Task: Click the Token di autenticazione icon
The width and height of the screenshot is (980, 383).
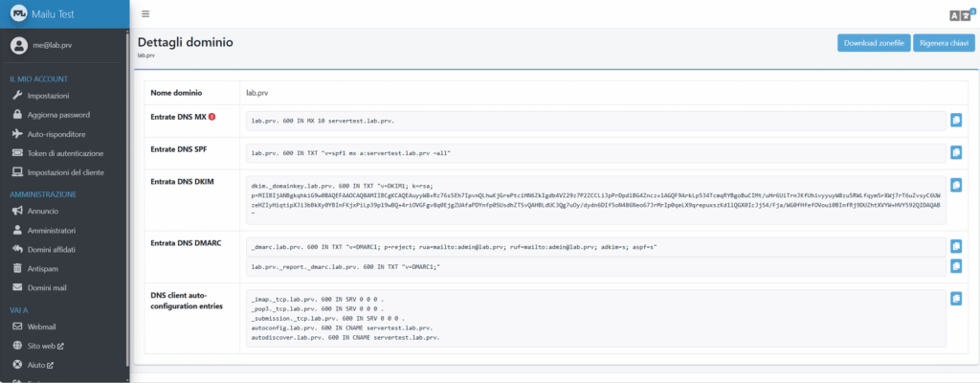Action: click(17, 153)
